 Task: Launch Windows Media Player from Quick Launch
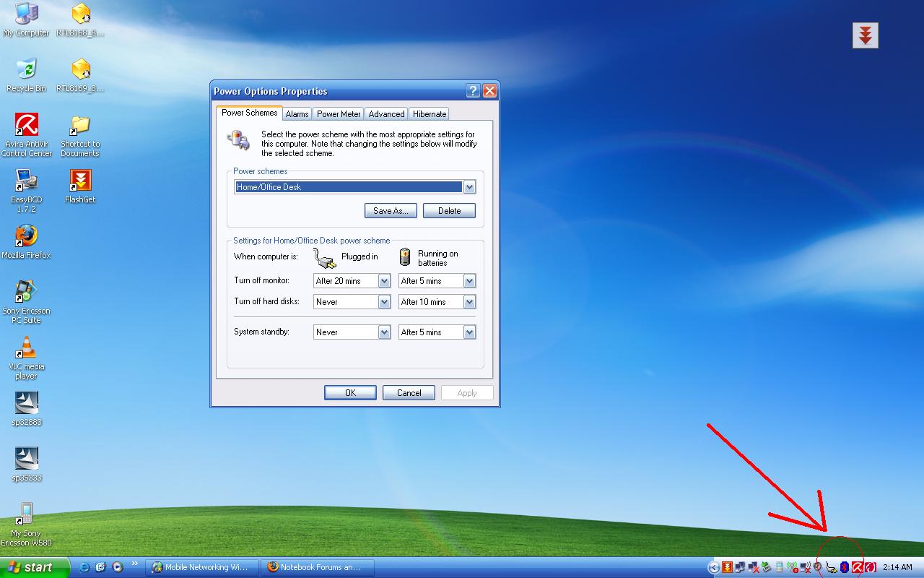point(117,567)
